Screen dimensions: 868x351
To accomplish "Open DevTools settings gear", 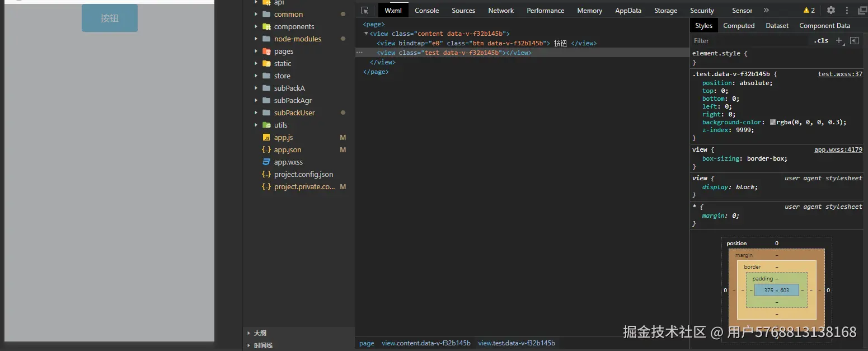I will pos(831,10).
